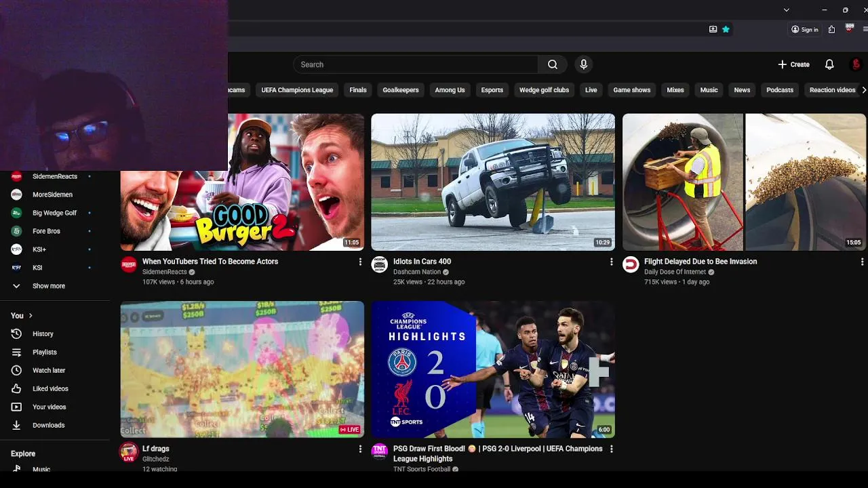Open the bee invasion video thumbnail
868x488 pixels.
(744, 182)
